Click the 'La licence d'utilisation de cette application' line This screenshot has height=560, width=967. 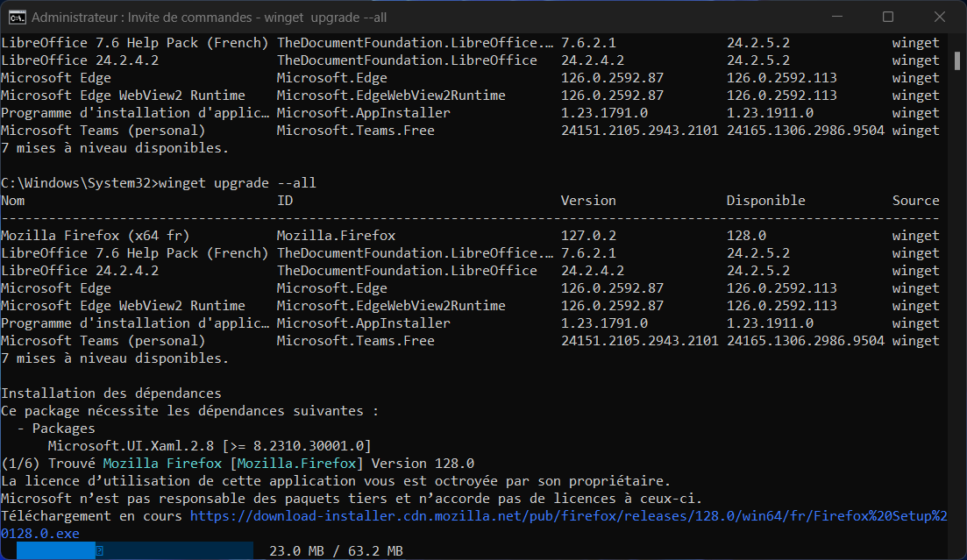[336, 481]
